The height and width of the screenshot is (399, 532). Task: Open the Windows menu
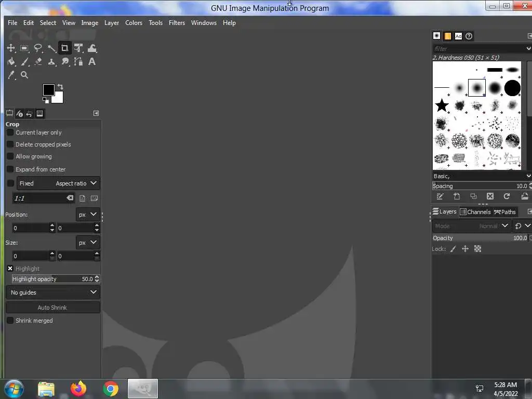pyautogui.click(x=204, y=23)
